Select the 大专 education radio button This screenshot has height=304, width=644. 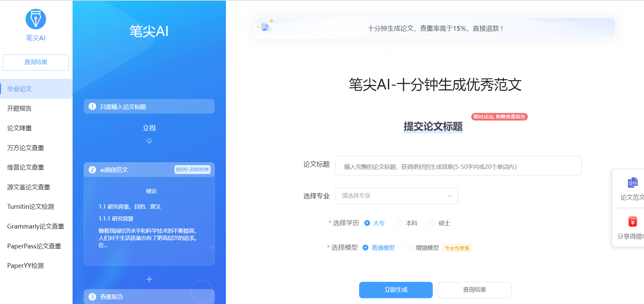tap(367, 223)
